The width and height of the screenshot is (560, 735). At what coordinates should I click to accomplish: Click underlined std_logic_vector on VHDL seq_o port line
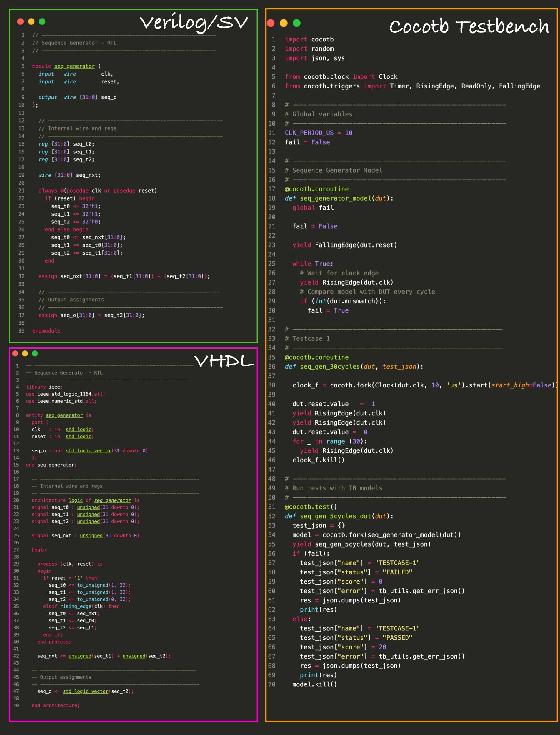tap(88, 450)
